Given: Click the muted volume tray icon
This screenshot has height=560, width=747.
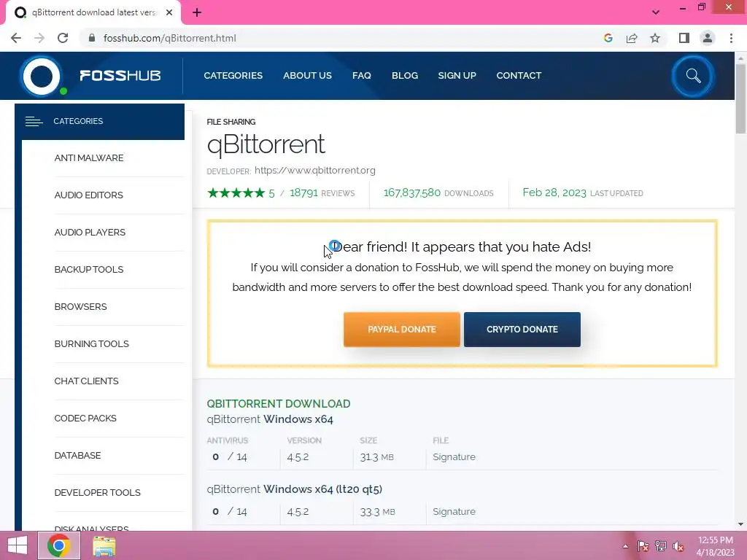Looking at the screenshot, I should click(678, 546).
